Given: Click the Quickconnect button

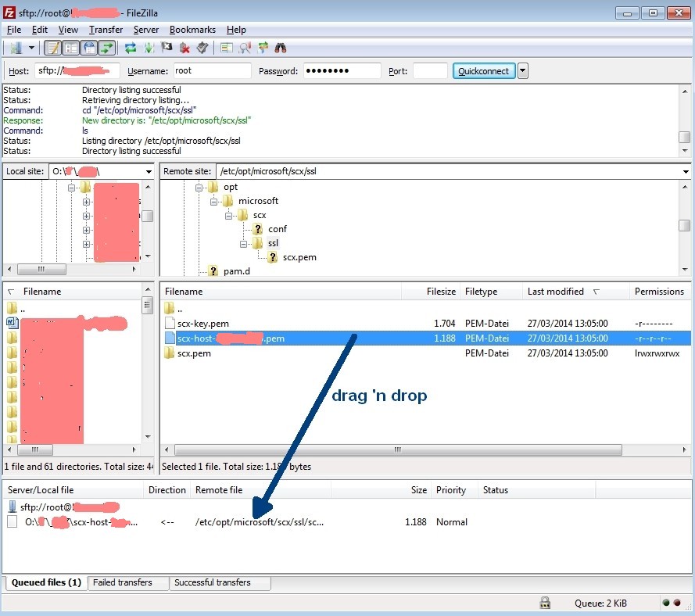Looking at the screenshot, I should tap(484, 71).
